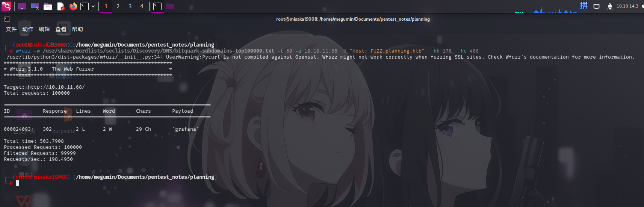644x207 pixels.
Task: Launch the text editor from the panel
Action: click(x=60, y=6)
